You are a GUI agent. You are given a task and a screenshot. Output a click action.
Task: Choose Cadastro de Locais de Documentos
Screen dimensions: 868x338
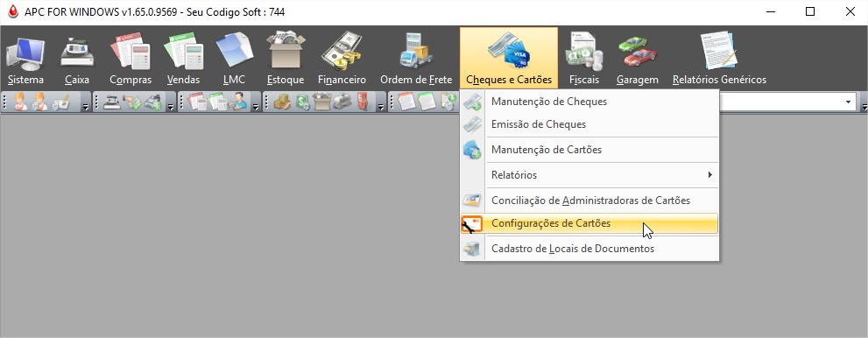589,249
